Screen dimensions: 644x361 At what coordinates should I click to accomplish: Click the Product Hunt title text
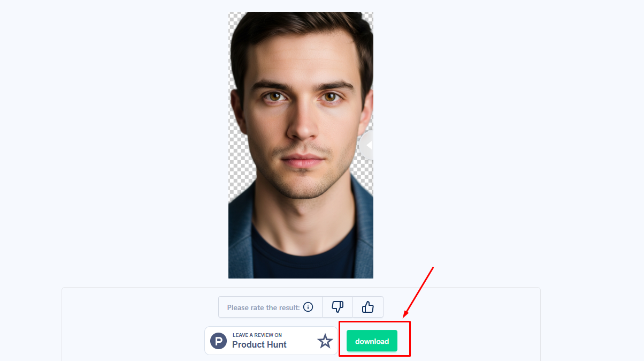[259, 344]
